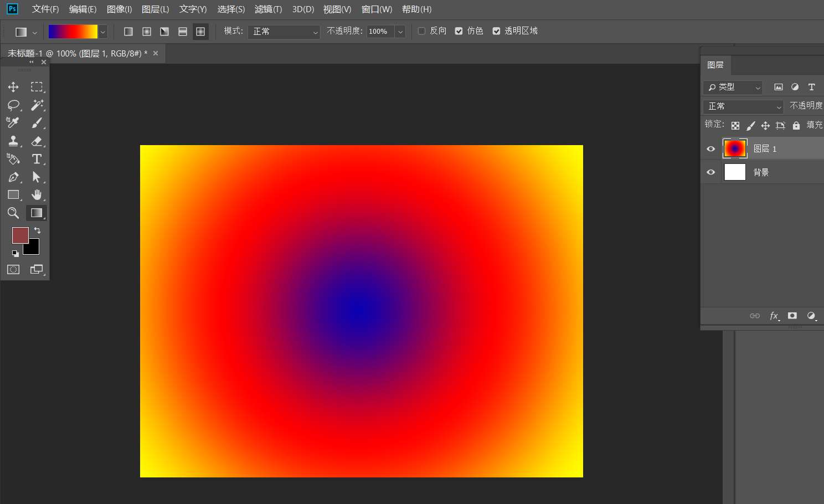Select the Paint Bucket tool
Screen dimensions: 824x504
coord(13,159)
